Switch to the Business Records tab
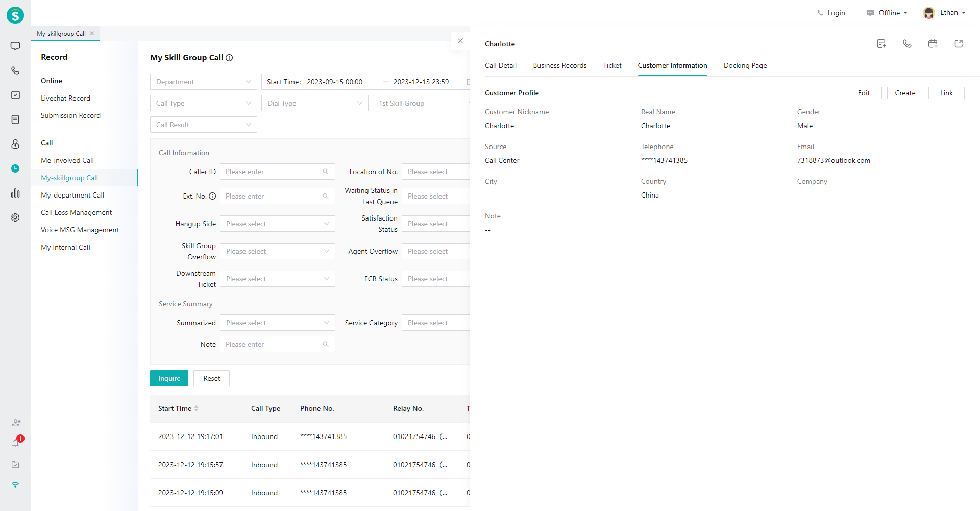The height and width of the screenshot is (511, 980). pyautogui.click(x=560, y=65)
